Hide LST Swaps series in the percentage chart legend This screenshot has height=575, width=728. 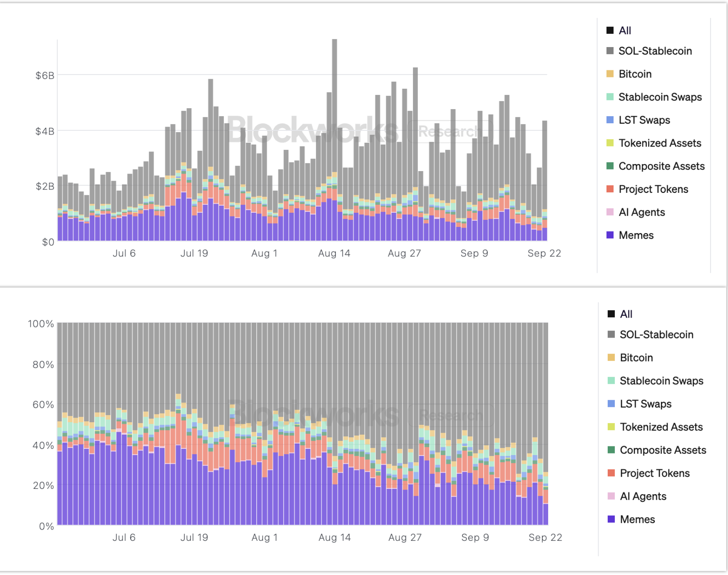tap(645, 404)
